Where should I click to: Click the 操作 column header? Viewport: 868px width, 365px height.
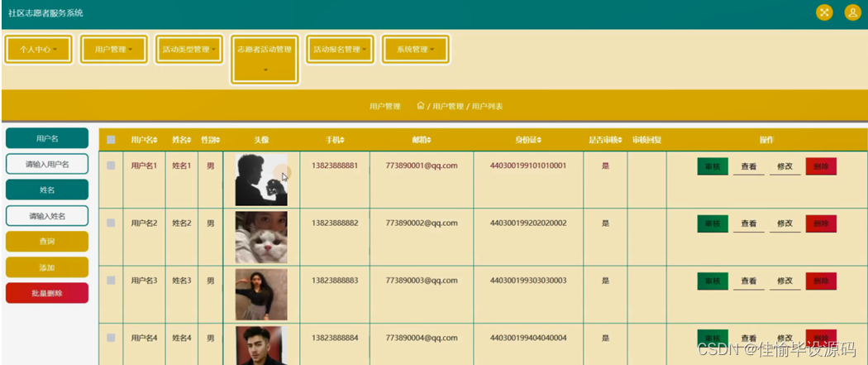pos(766,140)
